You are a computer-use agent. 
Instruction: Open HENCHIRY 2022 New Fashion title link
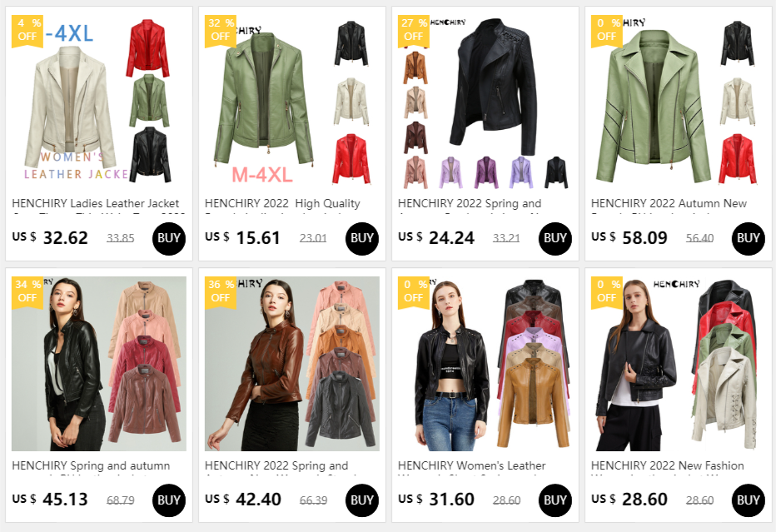667,465
